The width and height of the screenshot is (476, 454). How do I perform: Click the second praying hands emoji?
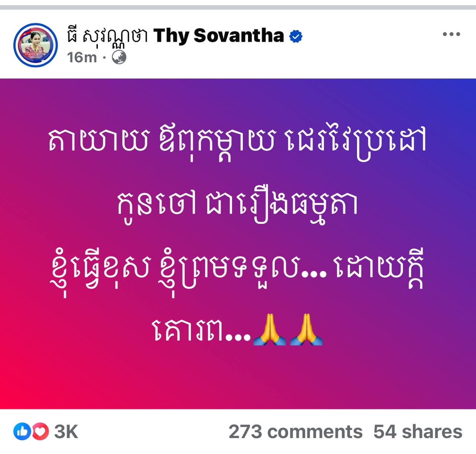click(306, 329)
